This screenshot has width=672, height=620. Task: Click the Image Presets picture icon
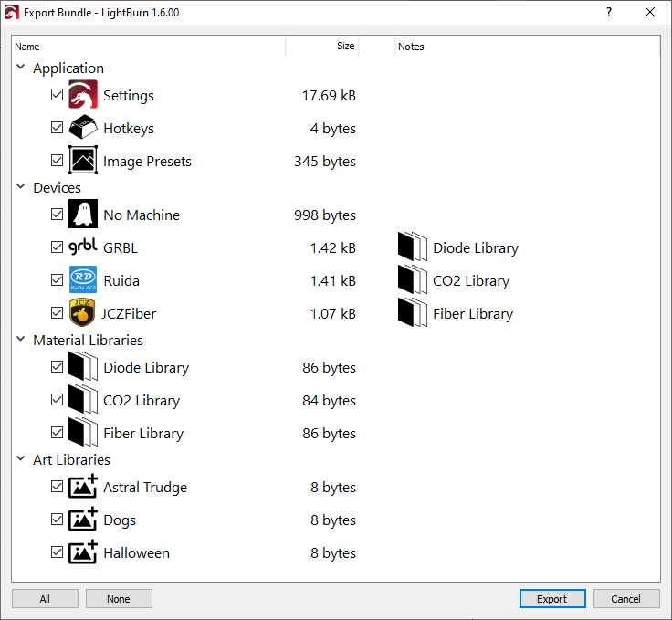(x=83, y=160)
